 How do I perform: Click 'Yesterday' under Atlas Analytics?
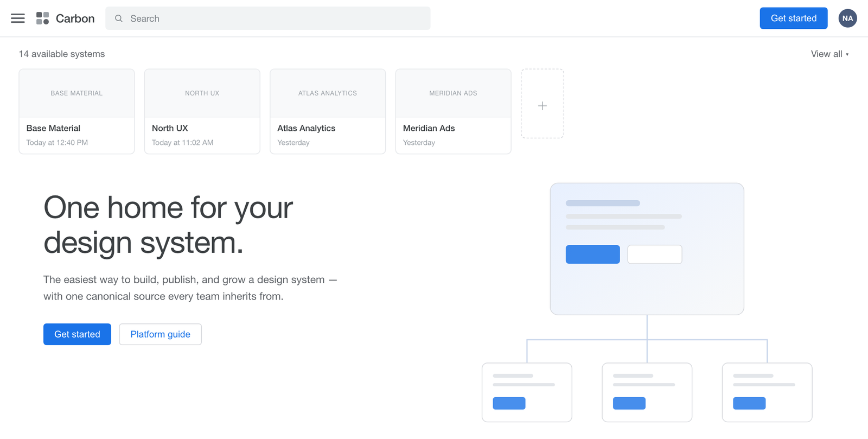[x=293, y=143]
